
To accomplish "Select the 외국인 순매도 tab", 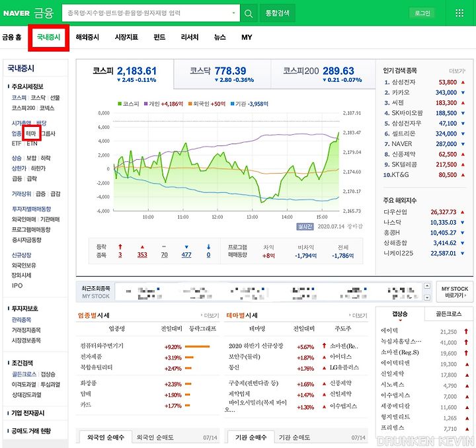I will pos(155,437).
